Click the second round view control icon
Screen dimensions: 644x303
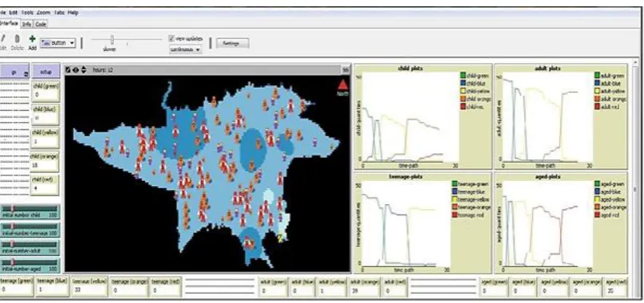tap(76, 70)
